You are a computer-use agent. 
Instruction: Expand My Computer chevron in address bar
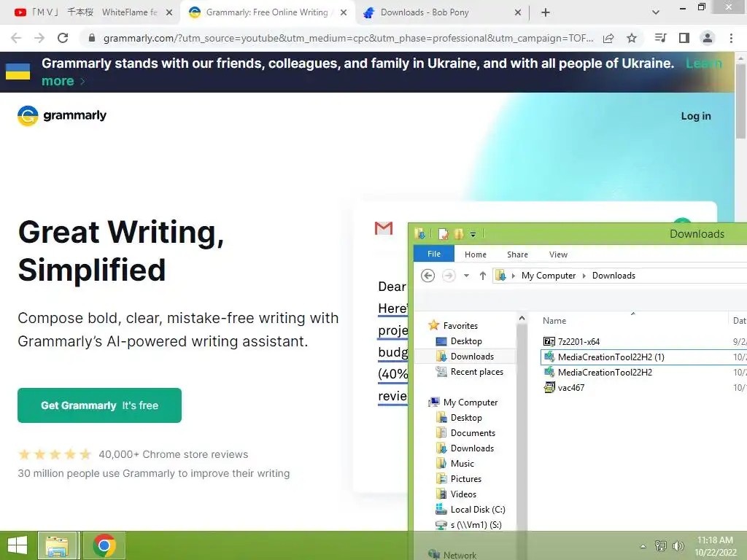pos(584,276)
